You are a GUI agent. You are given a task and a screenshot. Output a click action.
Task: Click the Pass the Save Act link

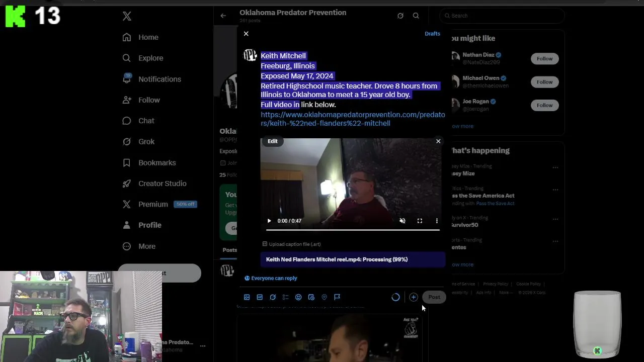click(496, 204)
